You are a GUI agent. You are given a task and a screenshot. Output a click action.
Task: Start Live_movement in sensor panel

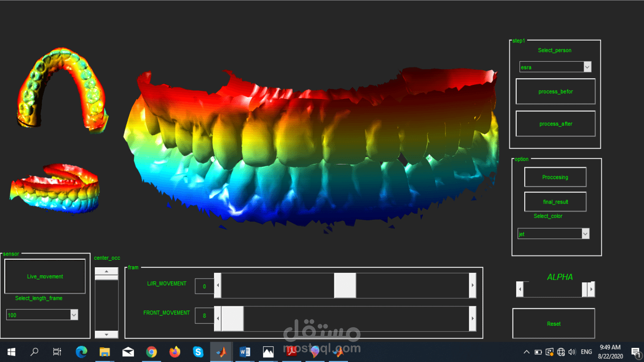(45, 276)
